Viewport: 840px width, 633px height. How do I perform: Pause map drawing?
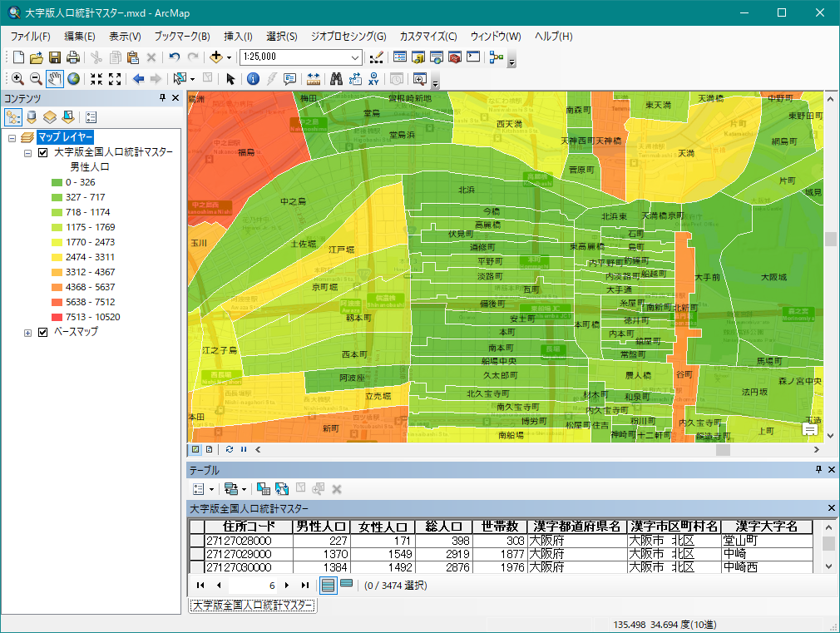click(244, 450)
